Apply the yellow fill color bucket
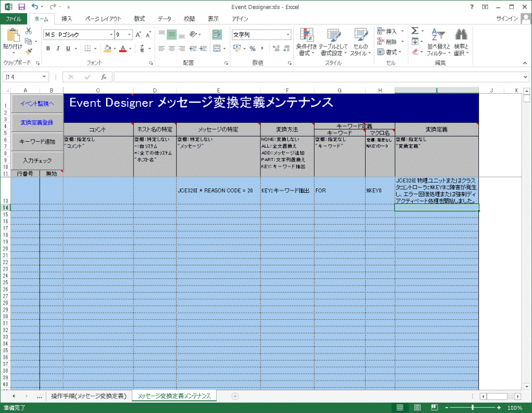 tap(107, 49)
